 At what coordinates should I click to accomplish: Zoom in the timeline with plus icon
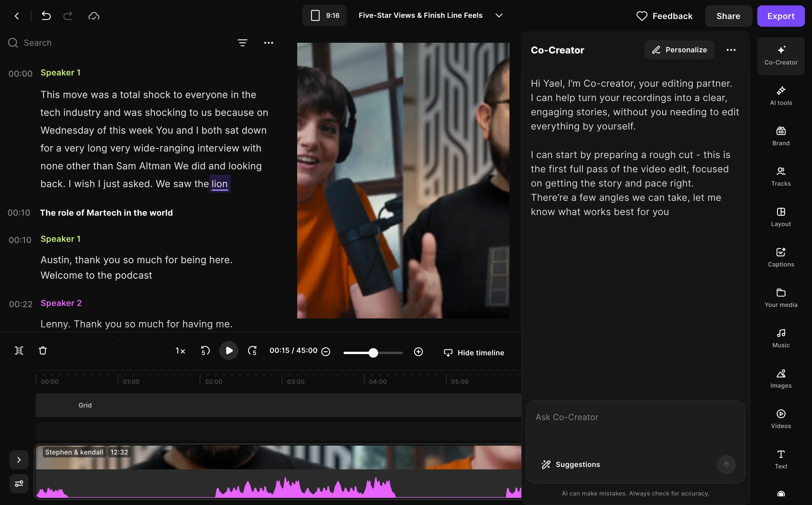[x=418, y=352]
